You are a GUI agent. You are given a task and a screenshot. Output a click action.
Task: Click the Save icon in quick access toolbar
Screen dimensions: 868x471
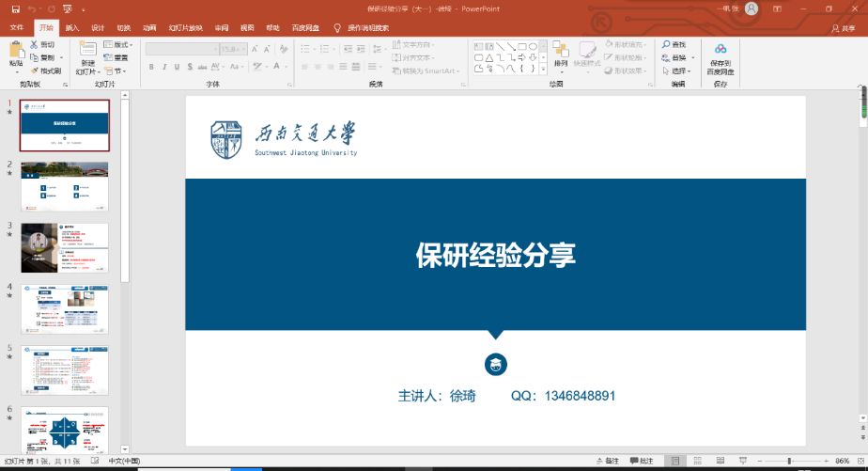tap(15, 8)
